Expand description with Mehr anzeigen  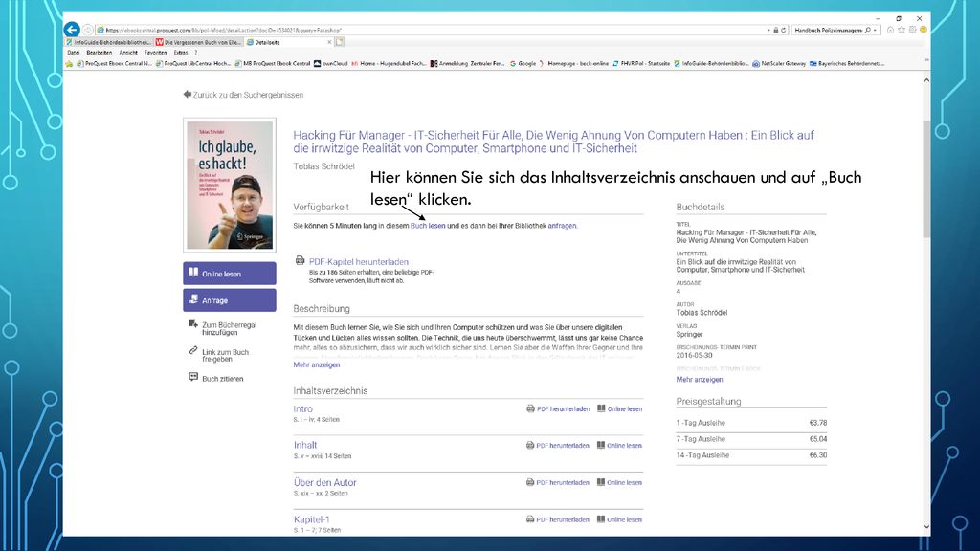click(x=317, y=364)
